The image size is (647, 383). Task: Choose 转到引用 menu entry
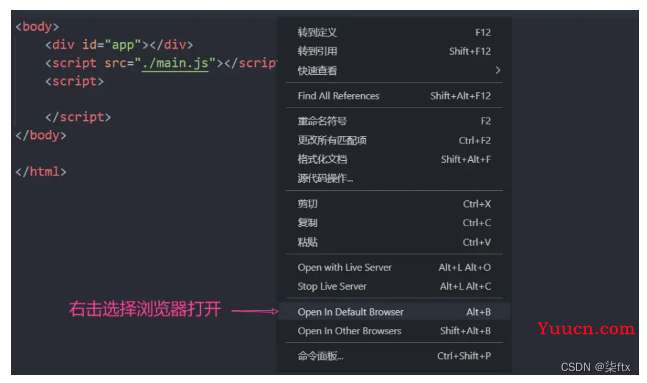[394, 51]
